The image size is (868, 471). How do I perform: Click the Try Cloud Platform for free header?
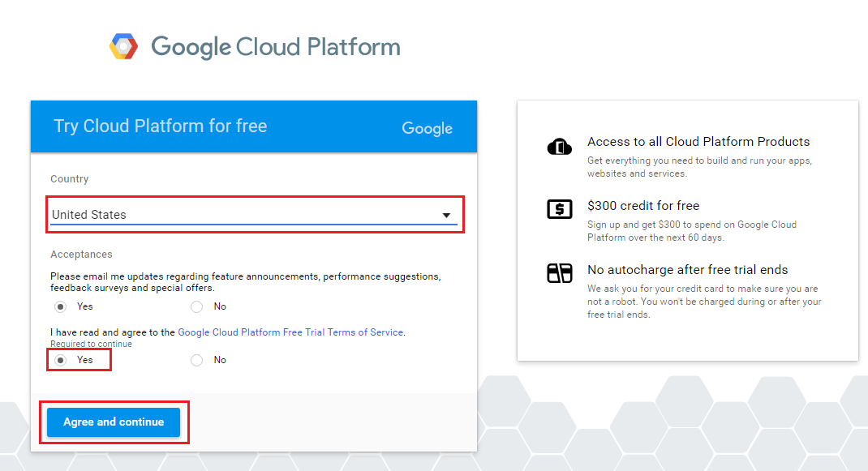(160, 126)
